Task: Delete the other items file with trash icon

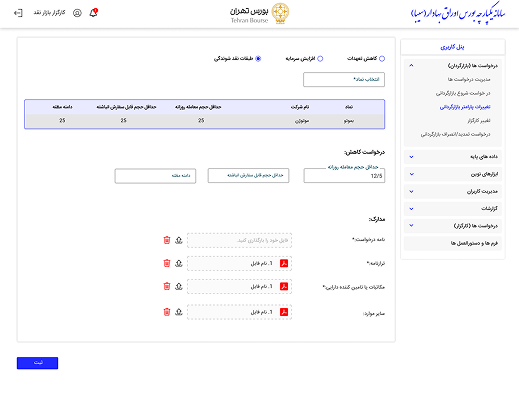Action: 167,312
